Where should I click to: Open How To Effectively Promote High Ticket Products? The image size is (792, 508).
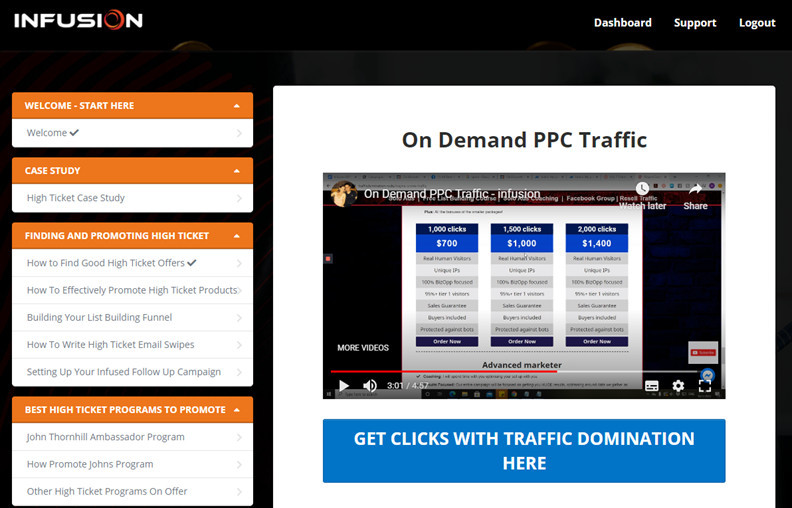coord(132,290)
